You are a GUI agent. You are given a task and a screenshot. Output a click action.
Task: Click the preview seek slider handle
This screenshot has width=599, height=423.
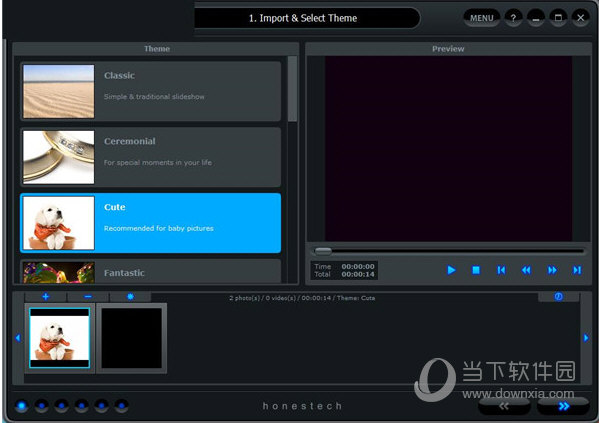323,251
